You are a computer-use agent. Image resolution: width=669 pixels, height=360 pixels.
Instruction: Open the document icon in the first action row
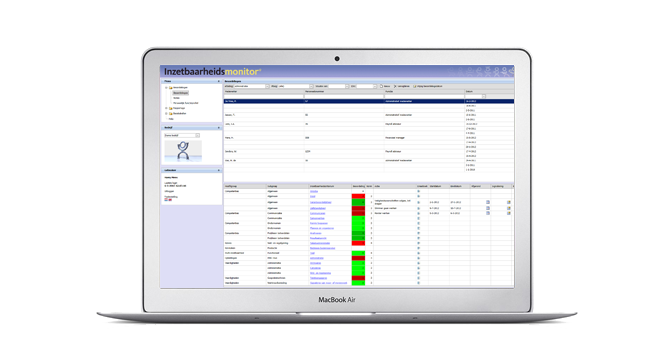click(x=488, y=202)
